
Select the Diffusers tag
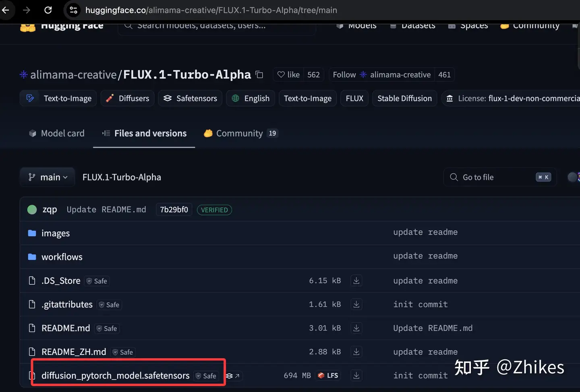pos(127,98)
